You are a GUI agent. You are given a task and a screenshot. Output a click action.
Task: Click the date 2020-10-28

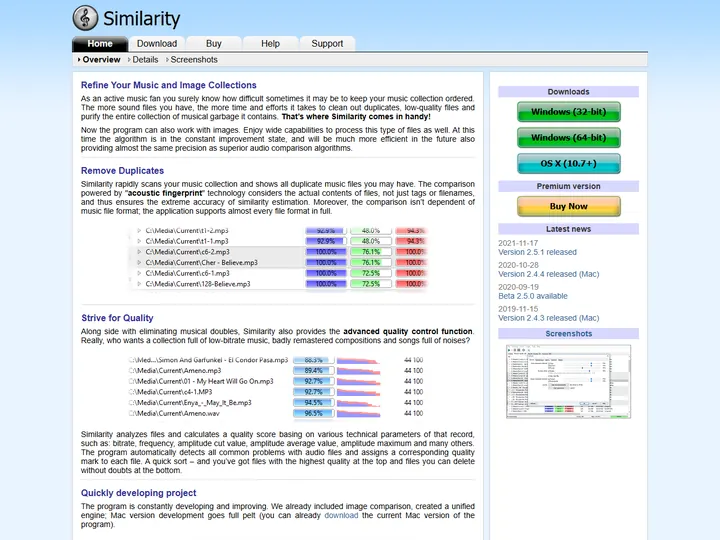(518, 265)
